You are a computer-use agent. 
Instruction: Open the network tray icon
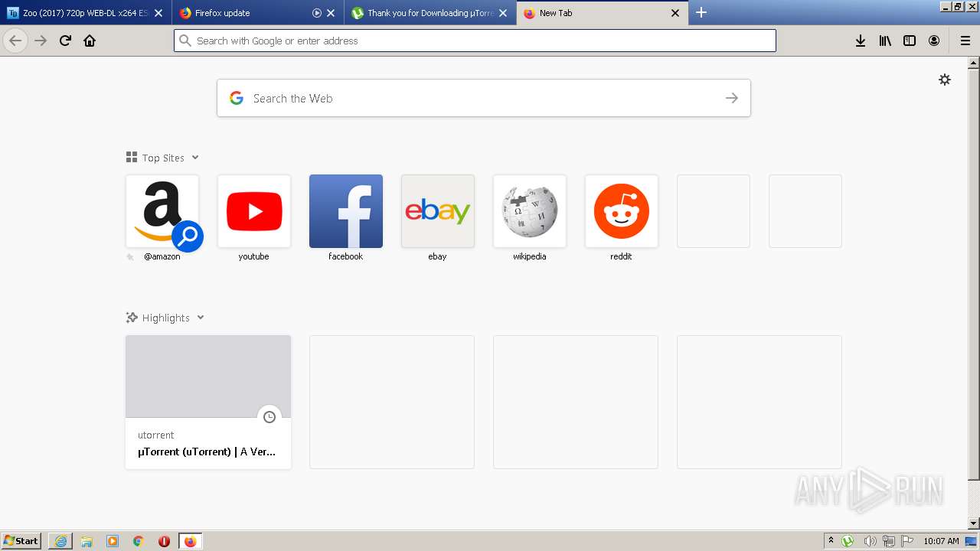(888, 541)
